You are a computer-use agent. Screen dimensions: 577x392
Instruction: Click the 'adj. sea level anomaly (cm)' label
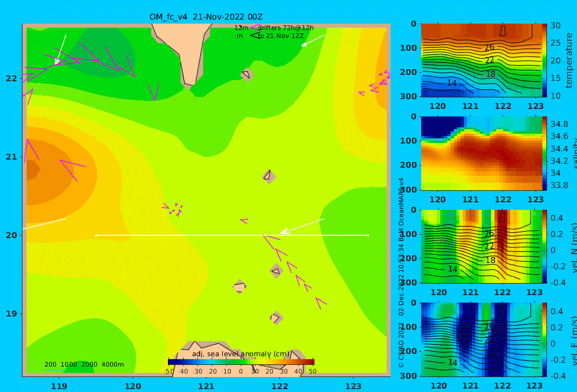(241, 354)
